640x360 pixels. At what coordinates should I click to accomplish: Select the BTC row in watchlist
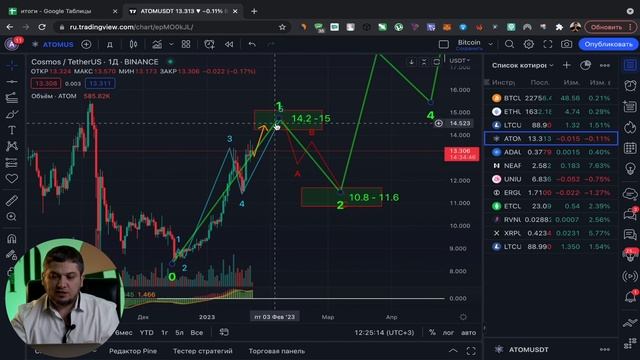point(551,98)
